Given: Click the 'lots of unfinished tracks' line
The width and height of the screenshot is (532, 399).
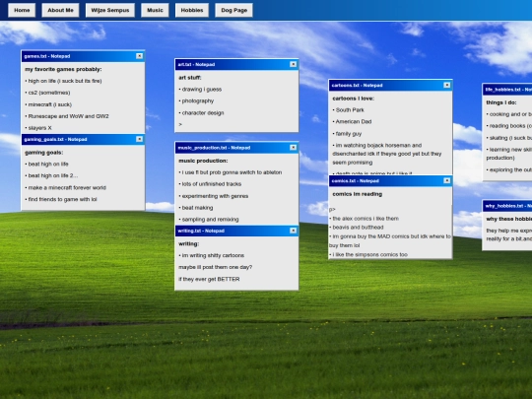Looking at the screenshot, I should click(x=210, y=184).
